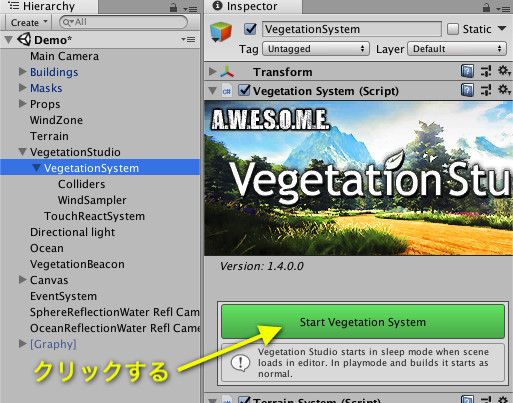
Task: Lock the Inspector panel
Action: [486, 7]
